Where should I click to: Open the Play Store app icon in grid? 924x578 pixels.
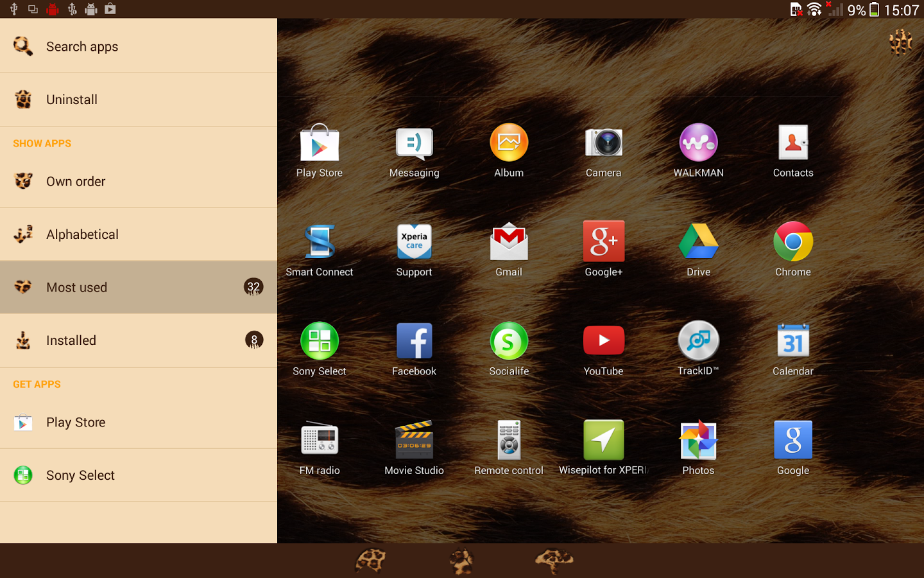[x=320, y=151]
